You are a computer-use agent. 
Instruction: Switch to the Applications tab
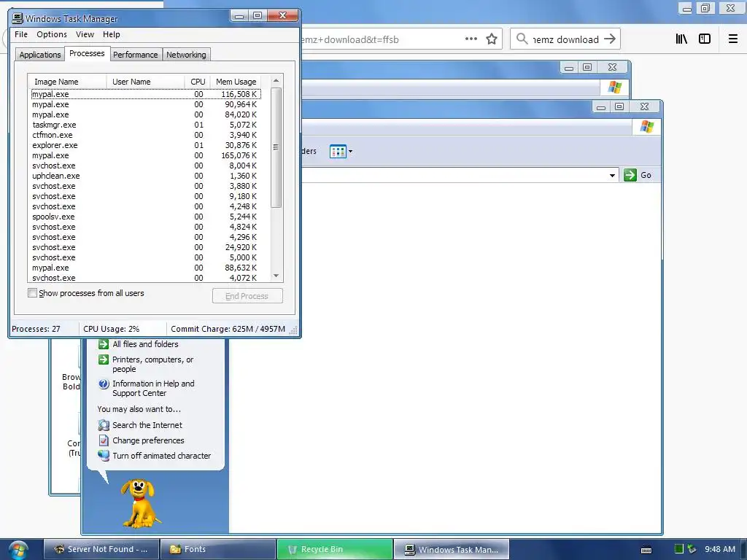point(40,55)
